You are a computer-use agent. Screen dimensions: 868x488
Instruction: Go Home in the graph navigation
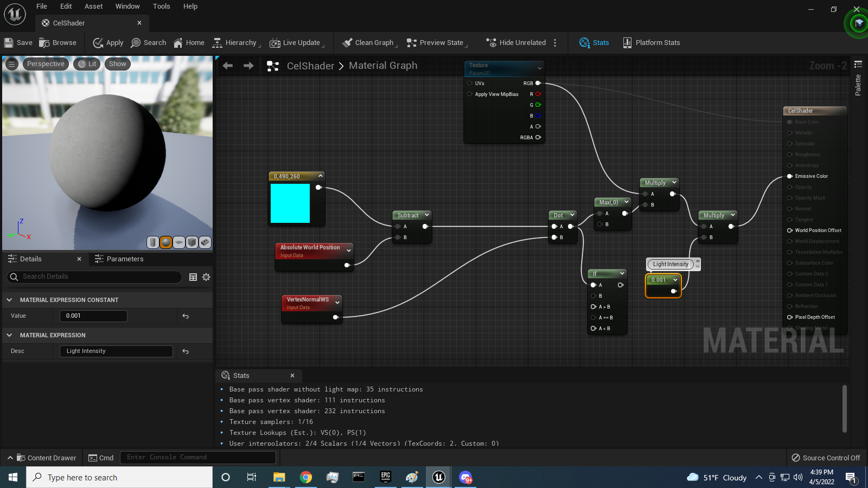tap(188, 42)
